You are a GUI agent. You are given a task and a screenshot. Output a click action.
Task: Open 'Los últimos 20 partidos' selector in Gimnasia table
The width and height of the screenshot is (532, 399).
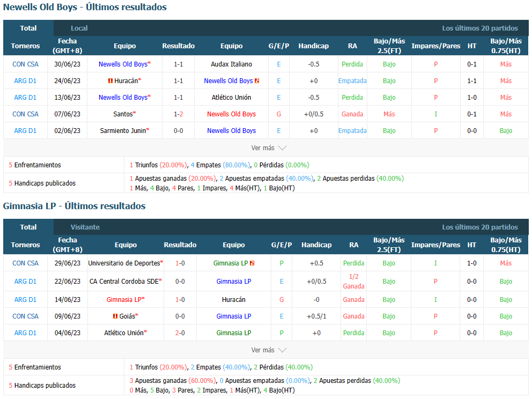pos(480,227)
